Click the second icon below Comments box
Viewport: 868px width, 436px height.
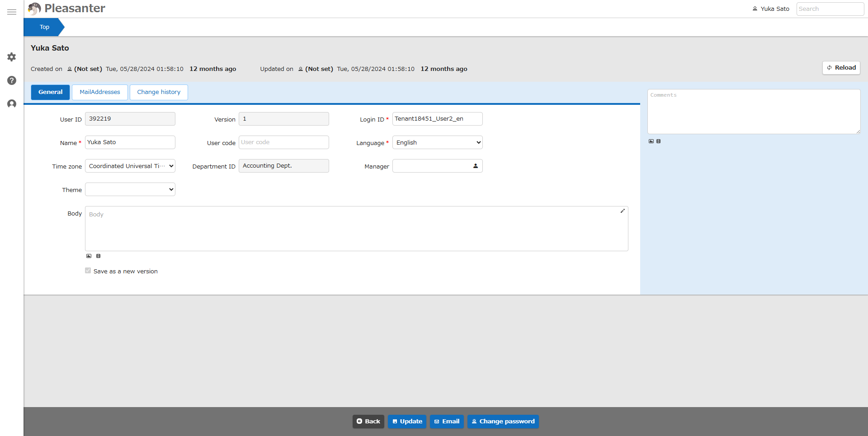coord(659,141)
